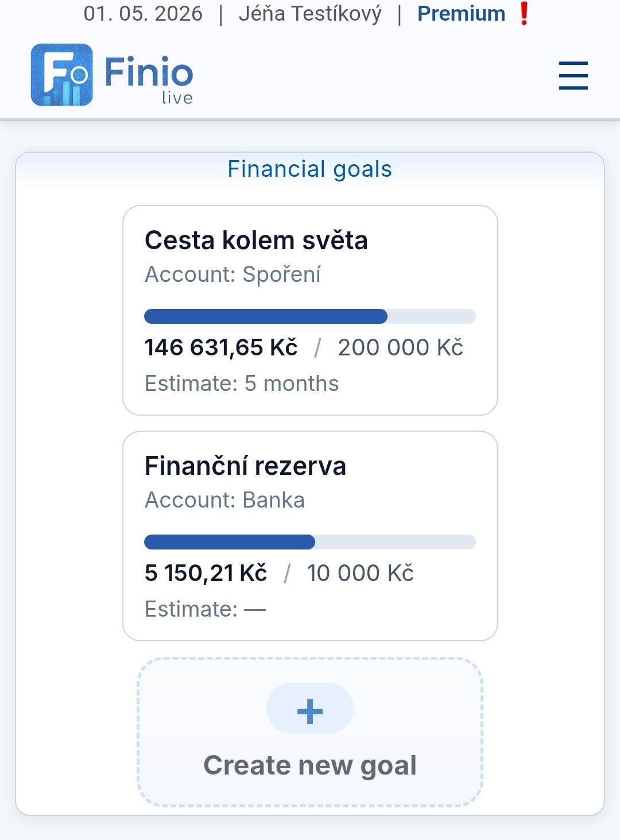Click the red exclamation mark icon
620x840 pixels.
[x=524, y=13]
